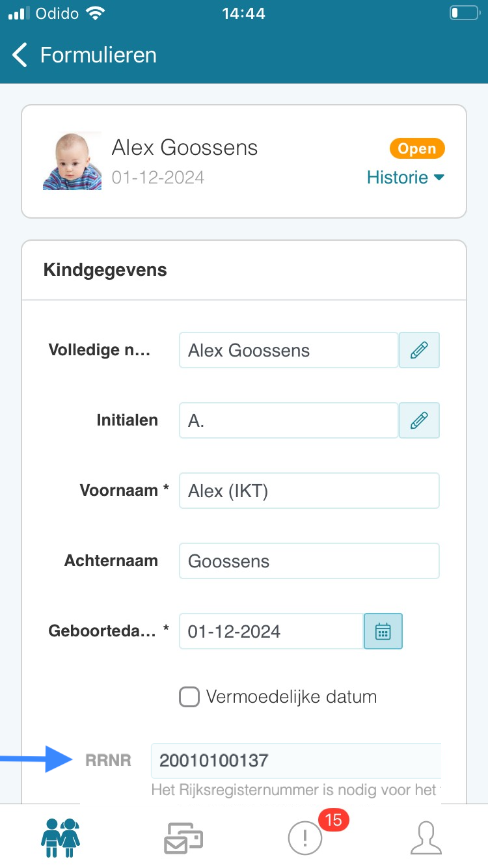Open the profile person icon

point(426,838)
